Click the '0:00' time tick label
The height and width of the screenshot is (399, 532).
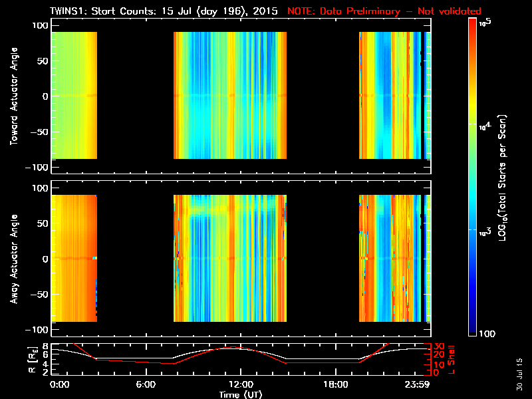tap(59, 384)
